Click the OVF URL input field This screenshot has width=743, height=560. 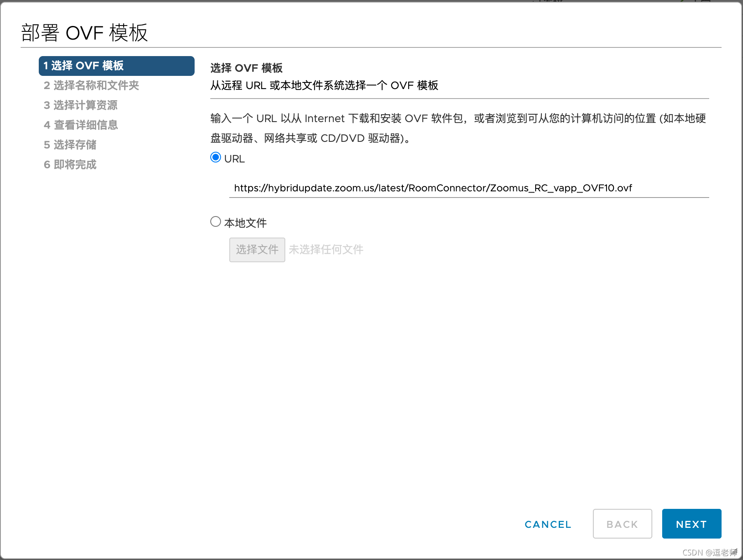pos(469,188)
